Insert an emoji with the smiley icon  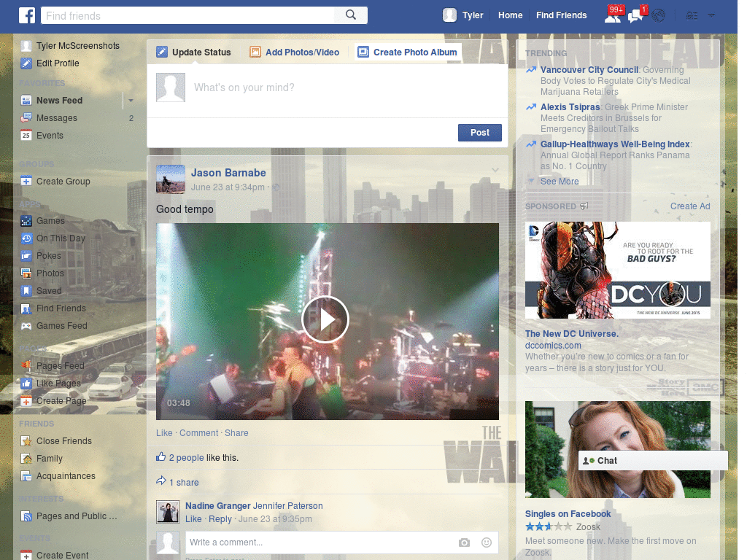coord(486,542)
